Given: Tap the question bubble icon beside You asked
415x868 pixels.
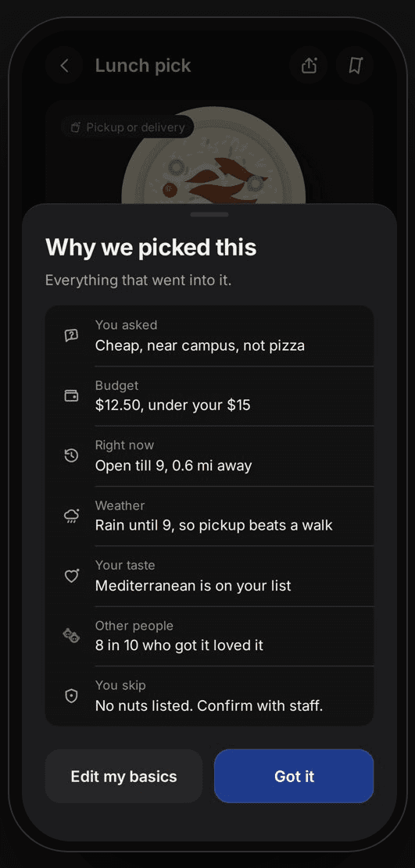Looking at the screenshot, I should click(x=71, y=335).
